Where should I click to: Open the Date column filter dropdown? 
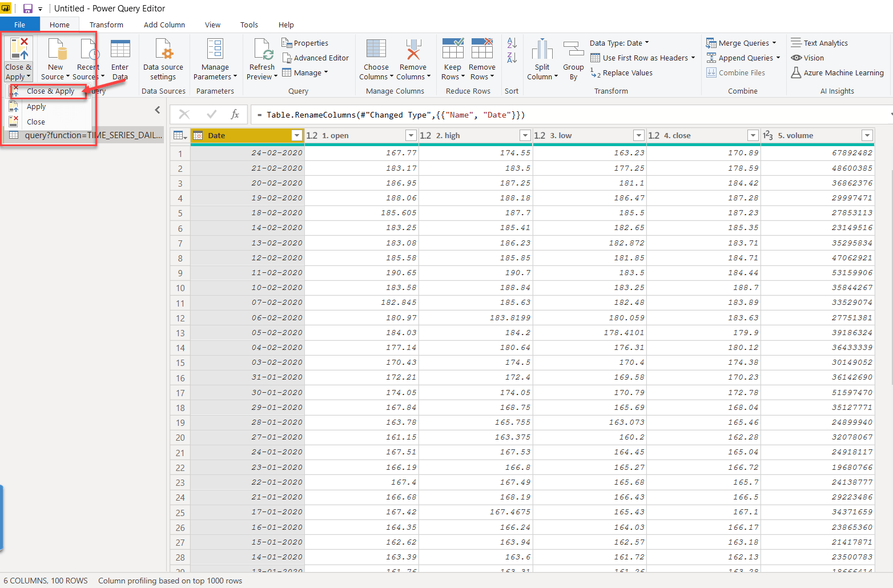coord(296,136)
